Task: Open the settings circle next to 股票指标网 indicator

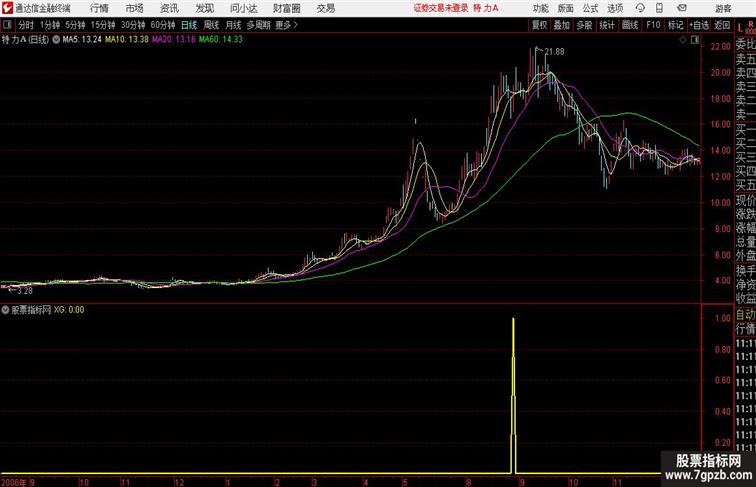Action: (5, 310)
